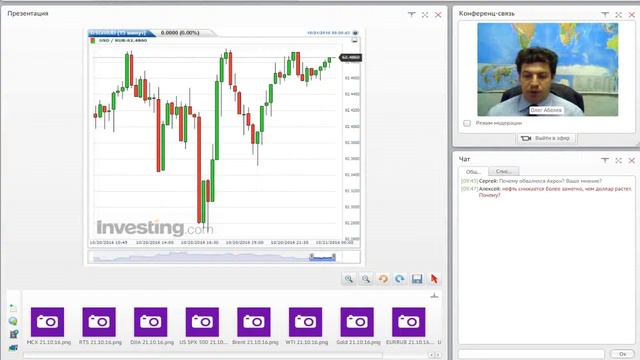Screen dimensions: 640x360
Task: Click the collapse icon below the chart timestamp
Action: point(354,40)
